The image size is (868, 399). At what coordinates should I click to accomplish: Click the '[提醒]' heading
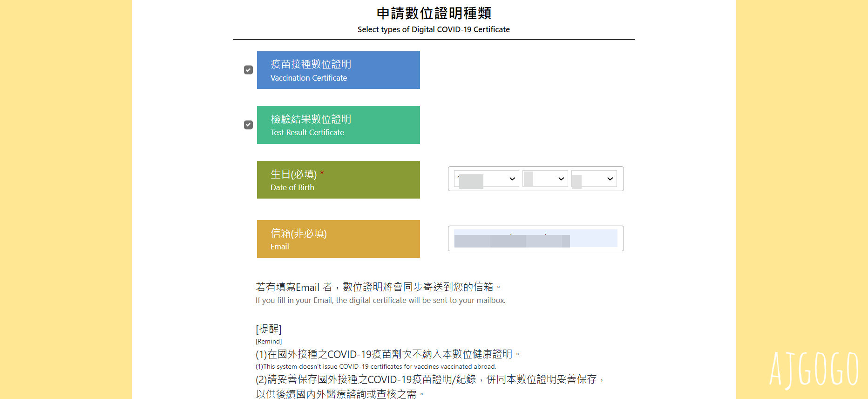pyautogui.click(x=269, y=329)
